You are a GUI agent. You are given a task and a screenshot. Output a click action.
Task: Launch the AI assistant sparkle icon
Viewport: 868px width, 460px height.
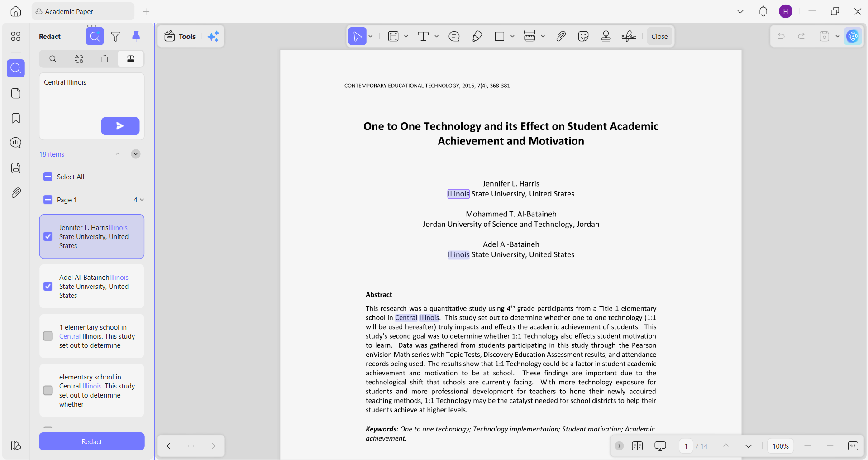coord(213,36)
